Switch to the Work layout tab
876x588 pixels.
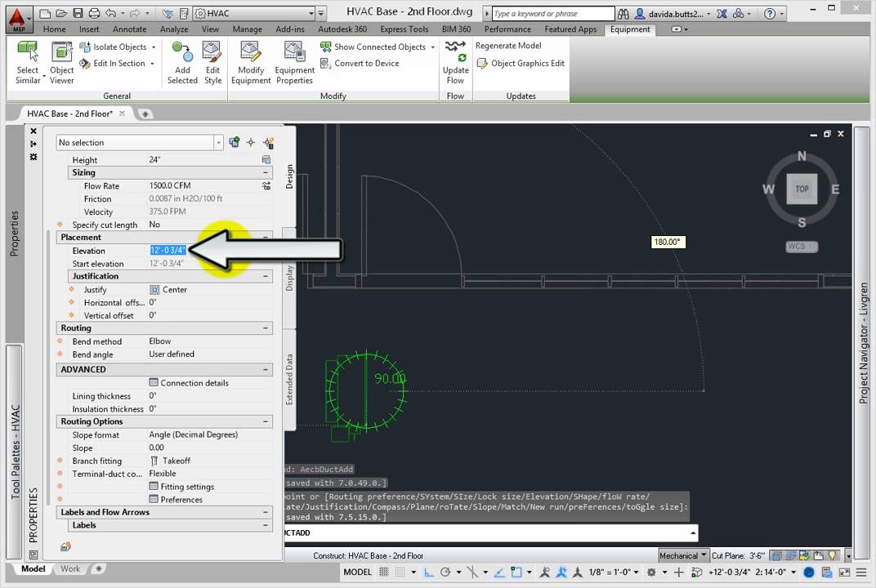70,568
